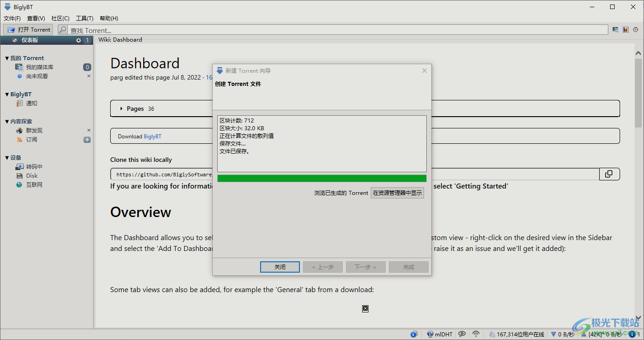
Task: Click the broken image placeholder on the wiki page
Action: (x=365, y=309)
